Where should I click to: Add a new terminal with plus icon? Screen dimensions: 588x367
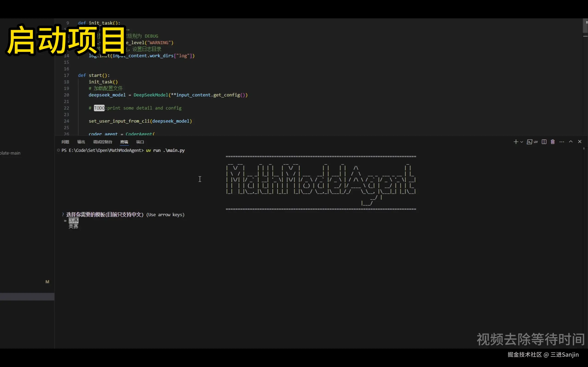click(516, 142)
